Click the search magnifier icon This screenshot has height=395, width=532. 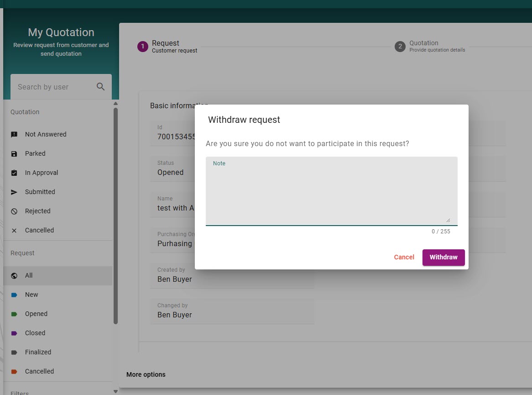click(101, 87)
